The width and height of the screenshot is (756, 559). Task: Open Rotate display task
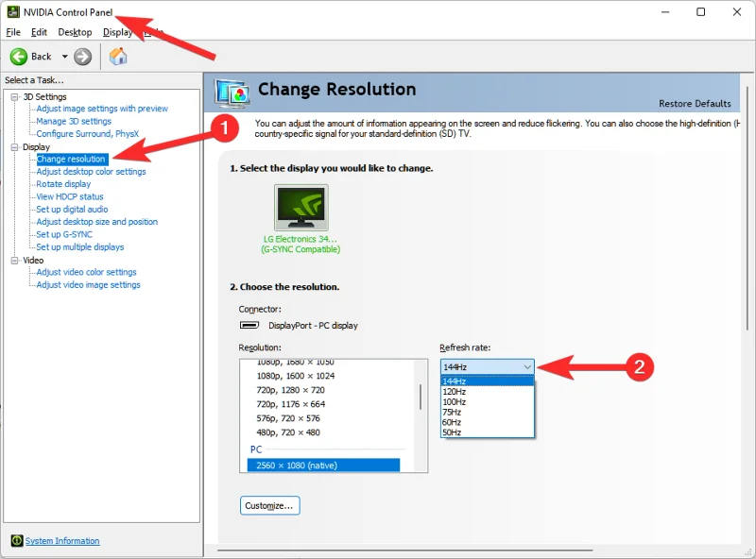pyautogui.click(x=63, y=184)
